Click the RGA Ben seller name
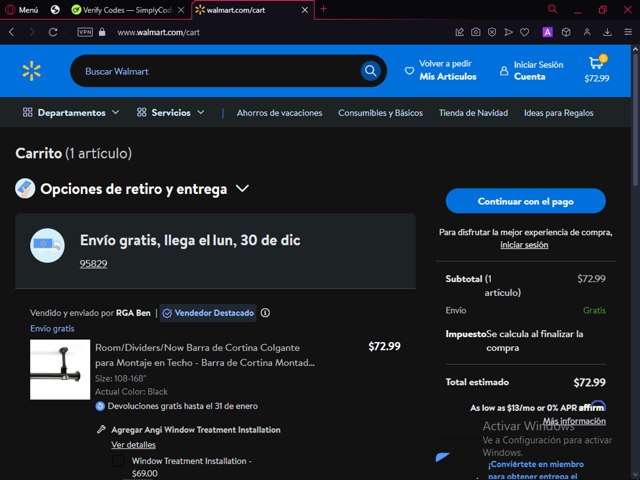 pyautogui.click(x=133, y=313)
